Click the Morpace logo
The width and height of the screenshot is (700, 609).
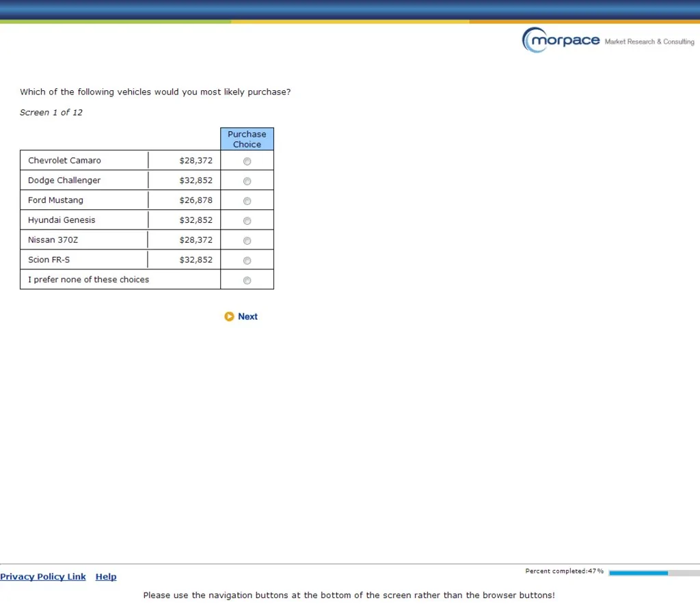point(561,40)
